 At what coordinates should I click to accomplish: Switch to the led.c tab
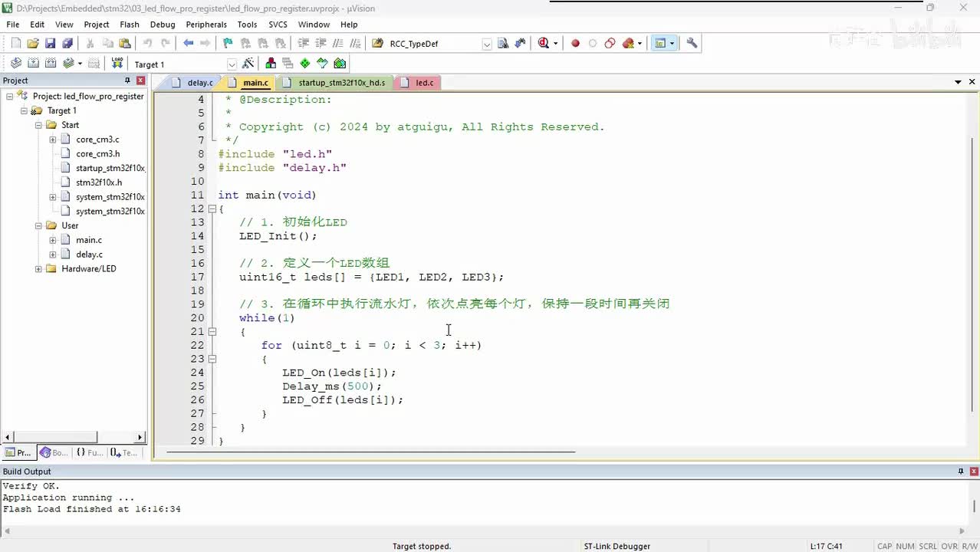pyautogui.click(x=424, y=83)
